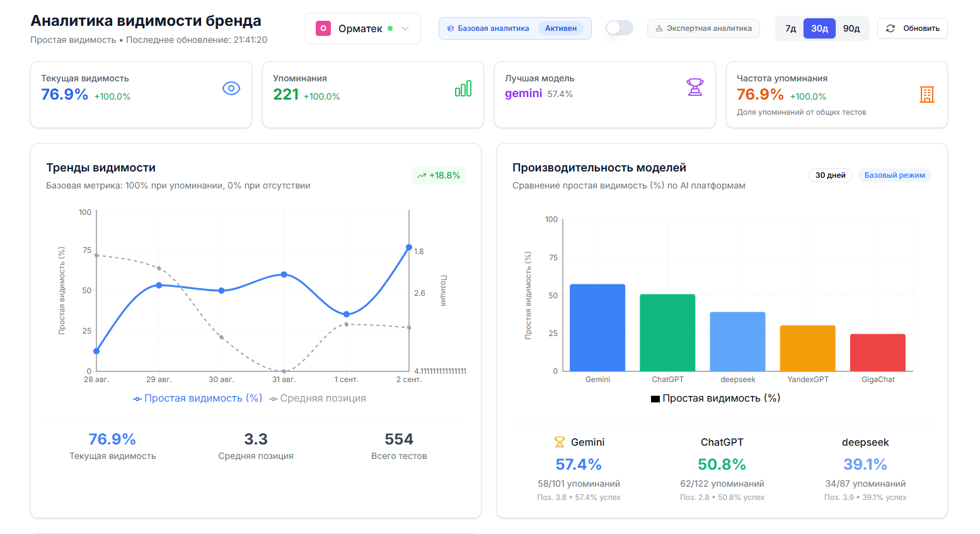Click the trophy icon on Лучшая модель card

pos(695,87)
